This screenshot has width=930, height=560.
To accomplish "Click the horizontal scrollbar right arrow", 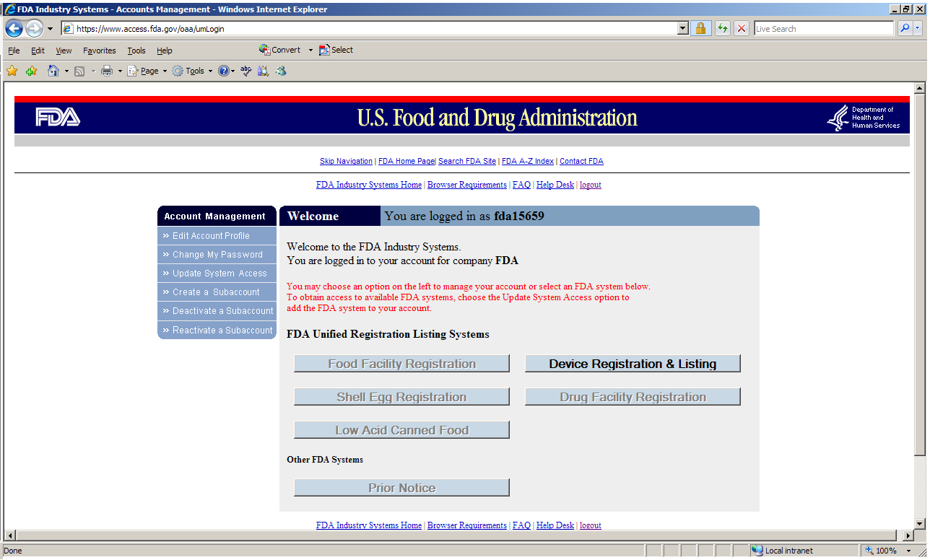I will pos(908,535).
